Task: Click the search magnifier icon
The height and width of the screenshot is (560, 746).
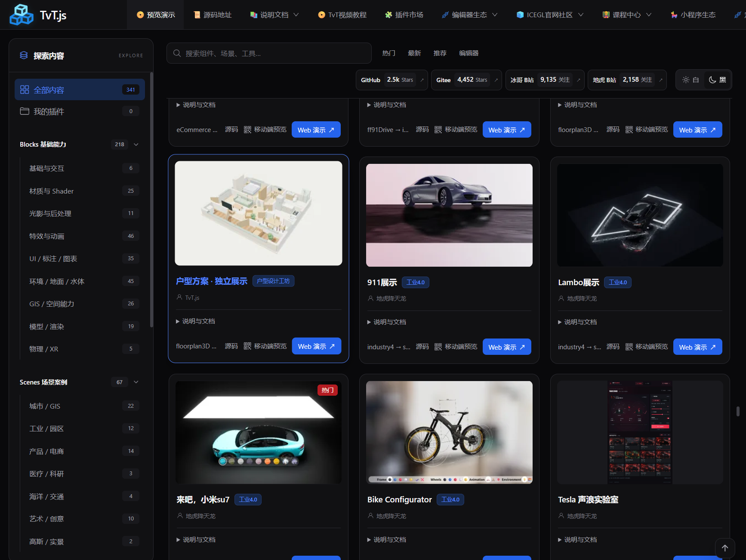Action: (x=177, y=53)
